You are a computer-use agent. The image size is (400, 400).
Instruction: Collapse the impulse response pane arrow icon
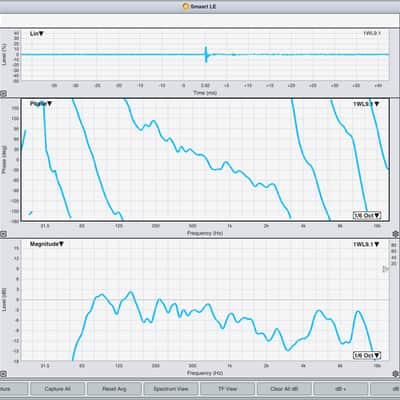click(3, 94)
